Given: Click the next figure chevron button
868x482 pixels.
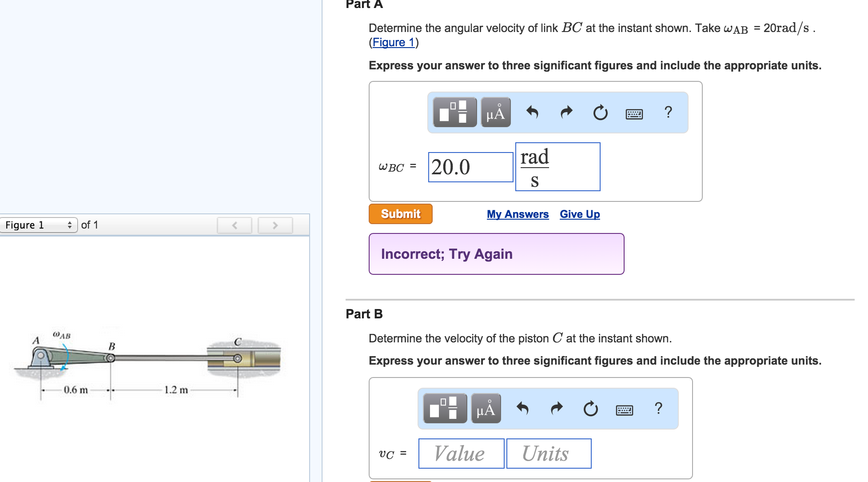Looking at the screenshot, I should [x=275, y=225].
